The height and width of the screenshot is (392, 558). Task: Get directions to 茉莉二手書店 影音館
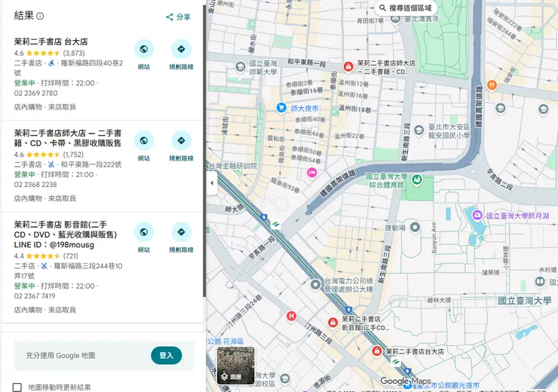point(181,232)
